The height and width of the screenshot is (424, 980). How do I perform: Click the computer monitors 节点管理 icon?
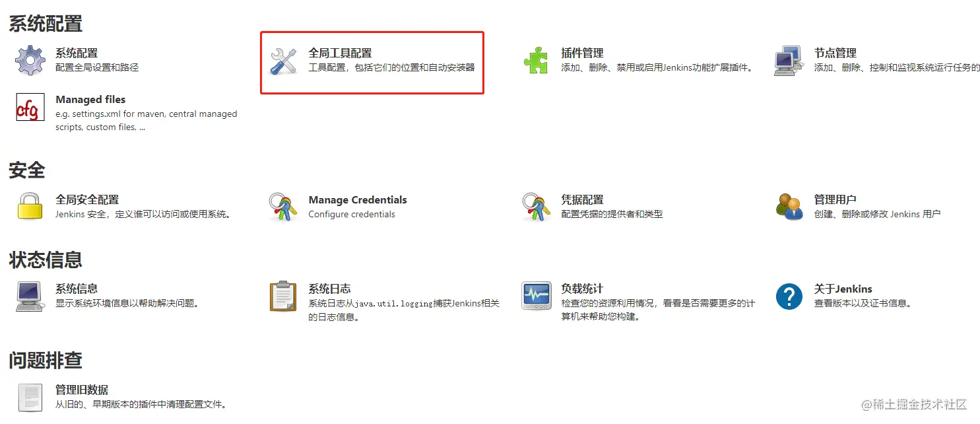pos(789,61)
